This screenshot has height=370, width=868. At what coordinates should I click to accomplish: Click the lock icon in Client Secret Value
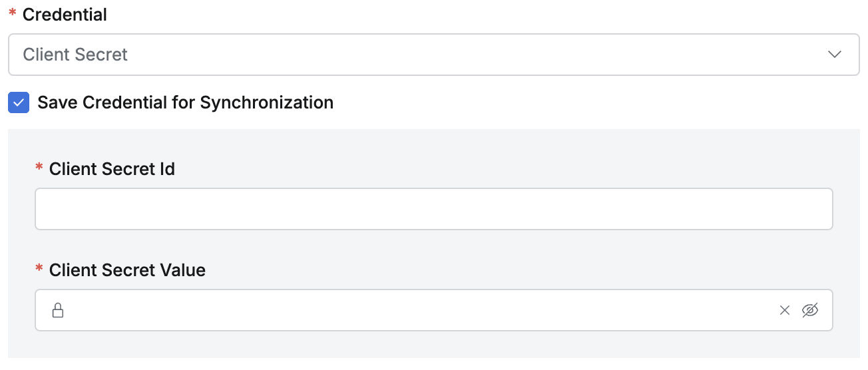58,310
